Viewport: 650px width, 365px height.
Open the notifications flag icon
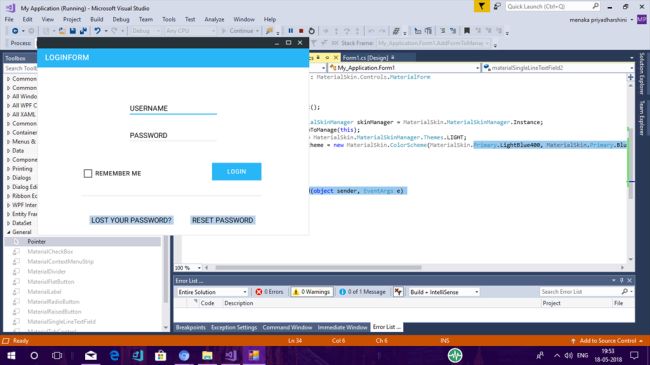(x=481, y=6)
